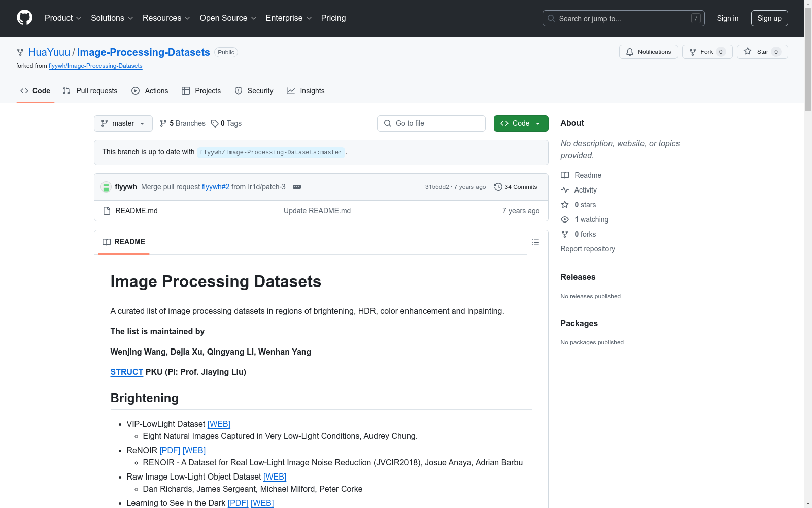Open the Security tab
The image size is (812, 508).
(254, 91)
